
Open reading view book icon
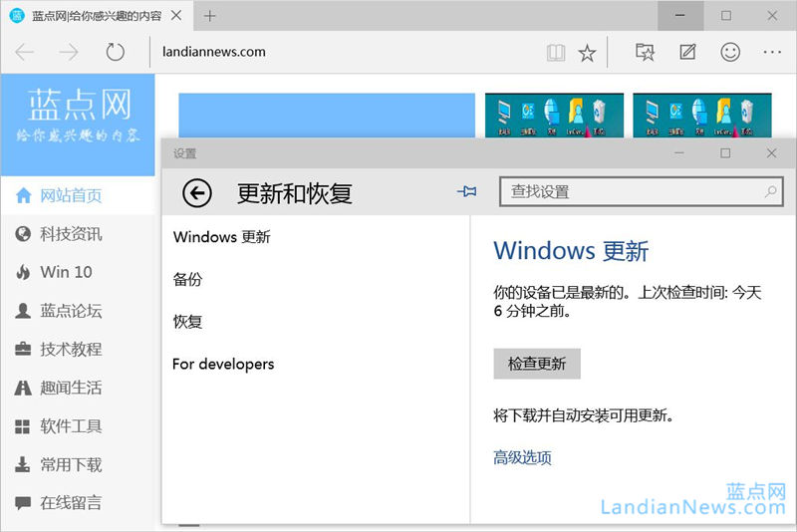[556, 53]
